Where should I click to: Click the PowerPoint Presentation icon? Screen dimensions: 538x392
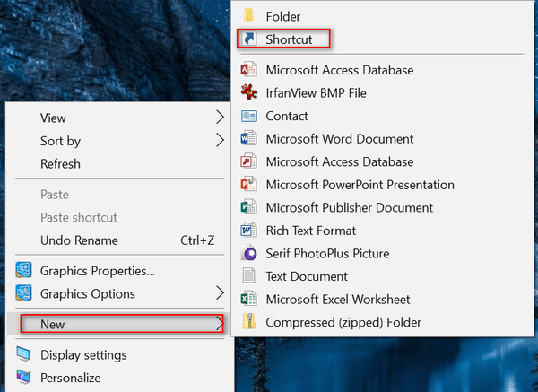[x=248, y=185]
